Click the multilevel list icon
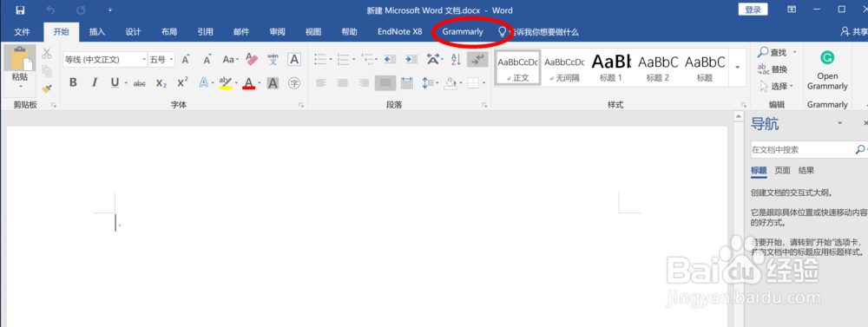This screenshot has width=868, height=327. (367, 59)
